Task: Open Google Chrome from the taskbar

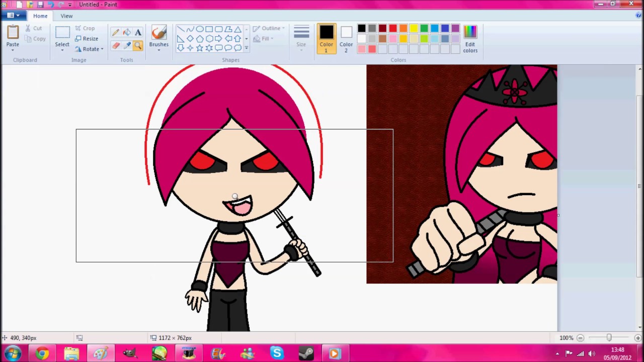Action: click(x=42, y=353)
